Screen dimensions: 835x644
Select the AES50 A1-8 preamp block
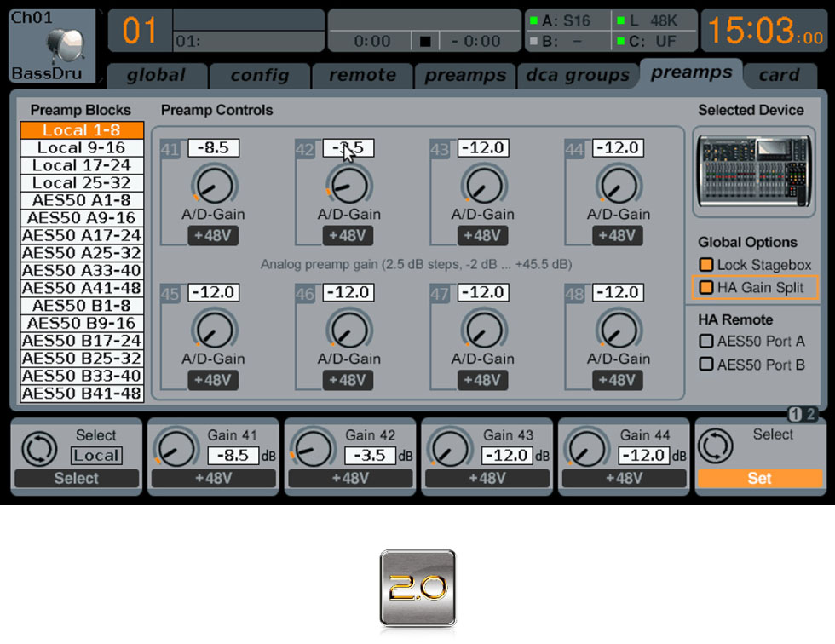pos(81,200)
